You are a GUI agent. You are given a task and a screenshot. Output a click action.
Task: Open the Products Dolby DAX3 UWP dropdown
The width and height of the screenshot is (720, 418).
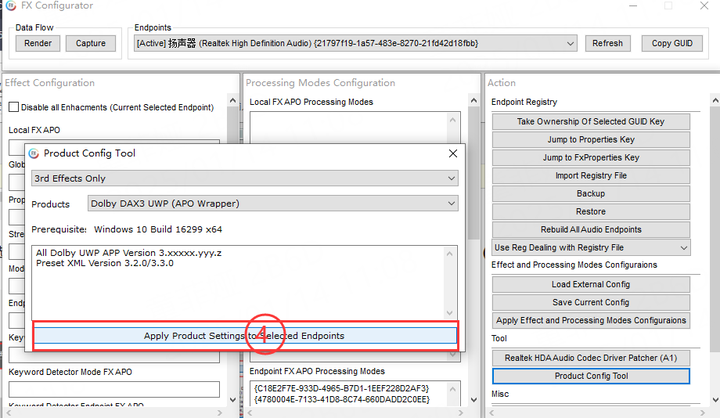point(273,204)
